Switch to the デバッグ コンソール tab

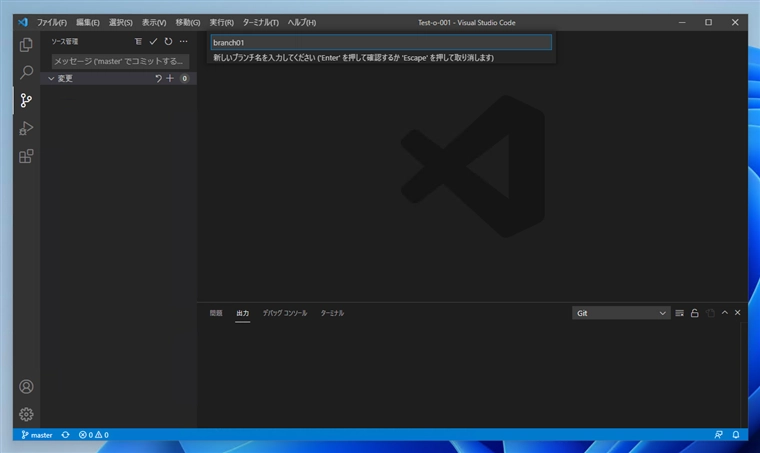(x=285, y=313)
